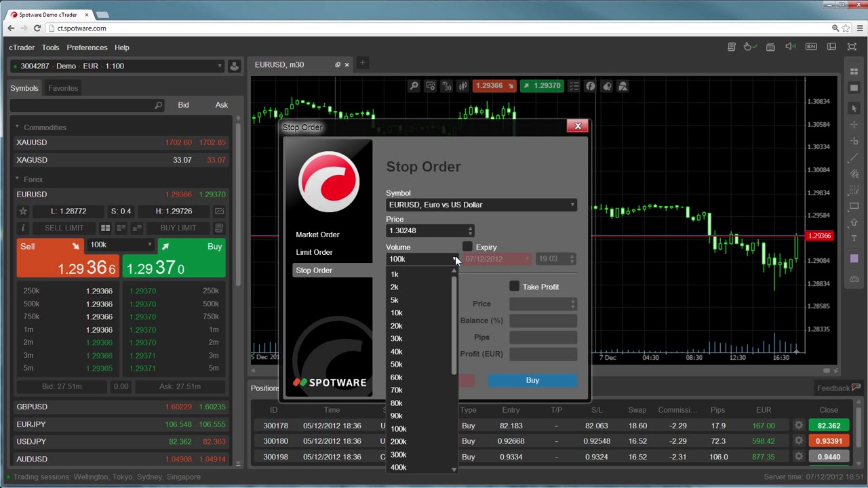Select the arrow shape tool in right toolbar
Screen dimensions: 868x488
854,222
